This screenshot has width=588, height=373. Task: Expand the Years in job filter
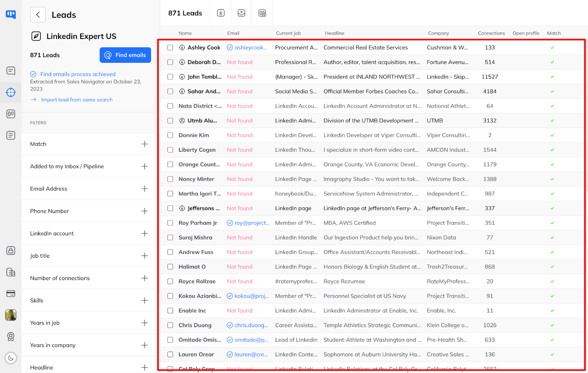[145, 323]
